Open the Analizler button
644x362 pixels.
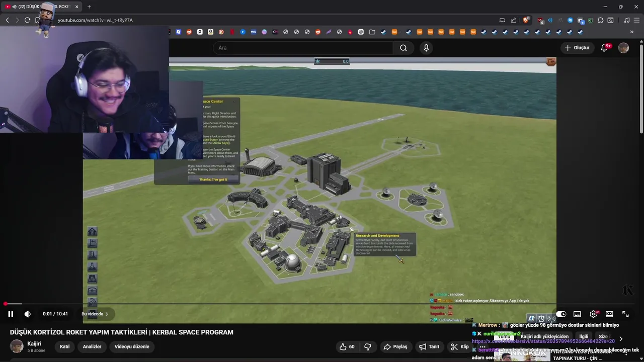[92, 346]
